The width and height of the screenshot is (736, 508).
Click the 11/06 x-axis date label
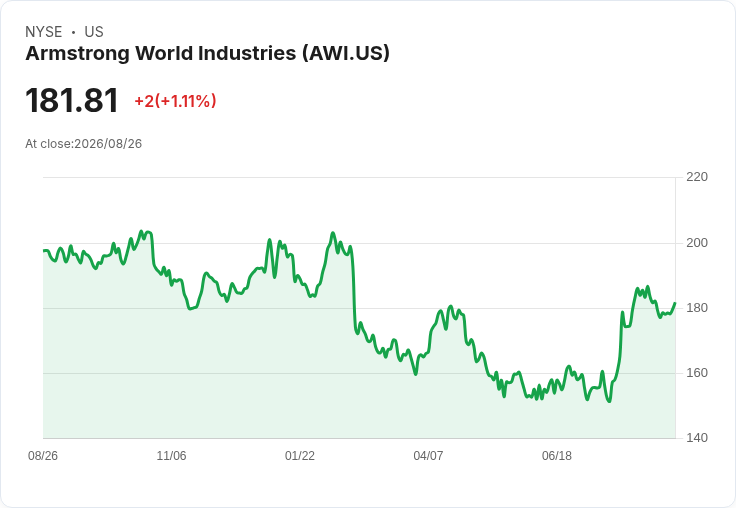171,455
